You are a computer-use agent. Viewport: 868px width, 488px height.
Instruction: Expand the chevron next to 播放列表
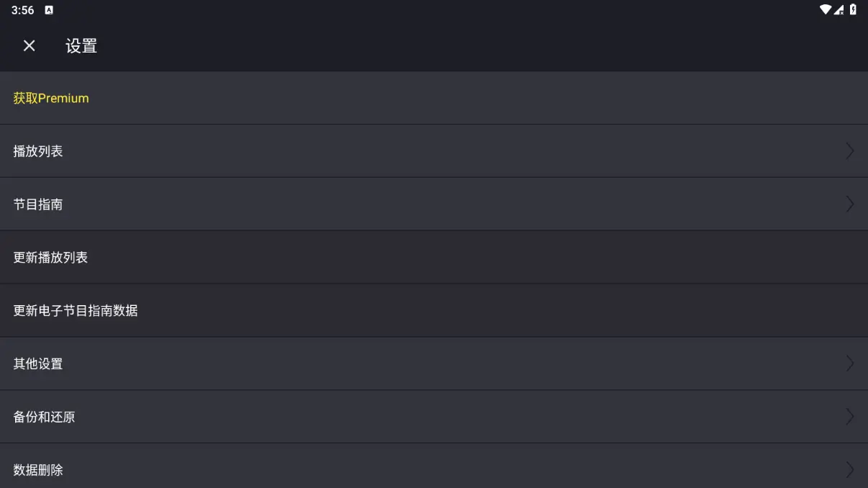click(x=850, y=151)
